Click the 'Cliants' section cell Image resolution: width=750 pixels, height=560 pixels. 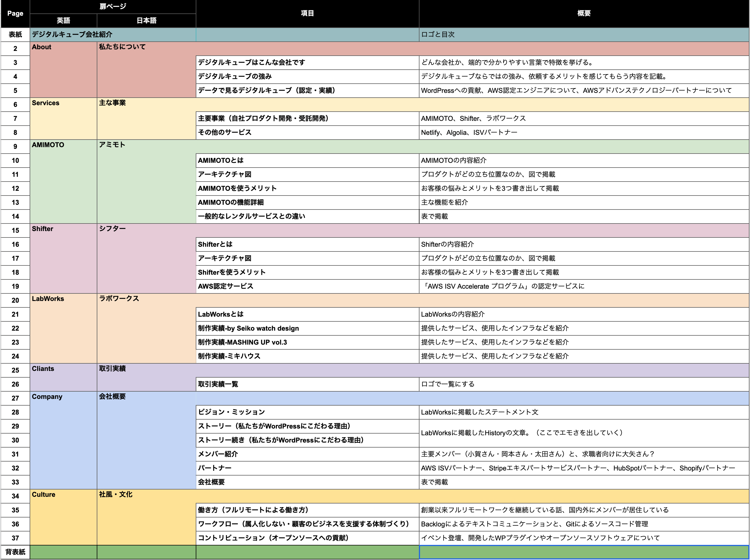pos(63,377)
